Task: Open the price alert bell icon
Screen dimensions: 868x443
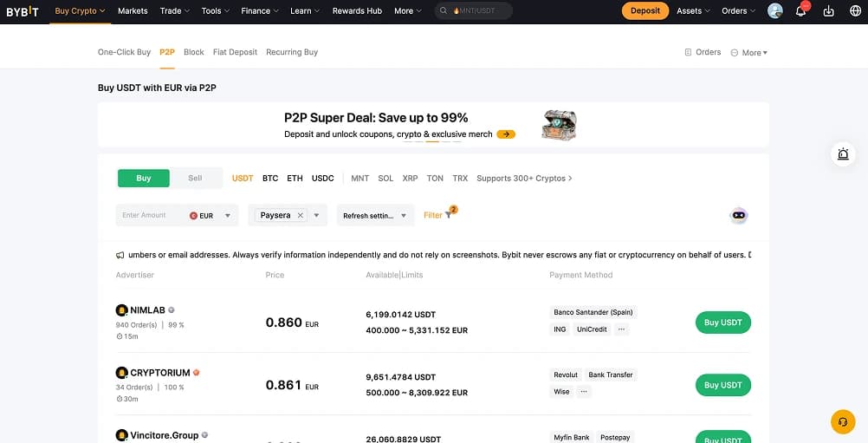Action: (x=843, y=154)
